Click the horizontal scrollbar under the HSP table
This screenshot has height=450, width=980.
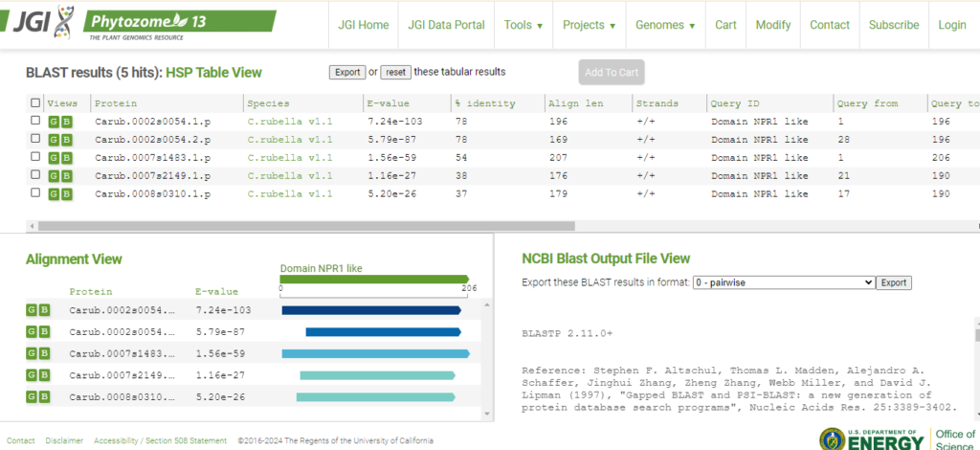pos(306,226)
